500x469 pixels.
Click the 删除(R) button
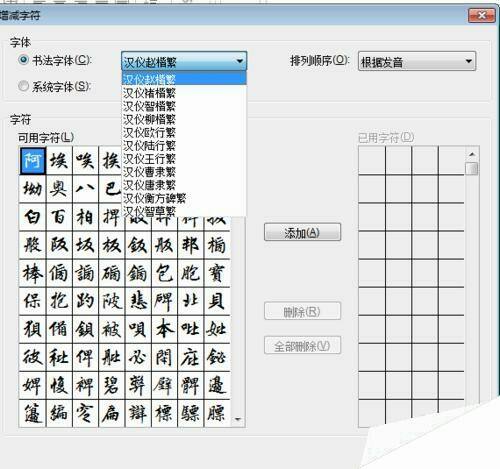(302, 311)
